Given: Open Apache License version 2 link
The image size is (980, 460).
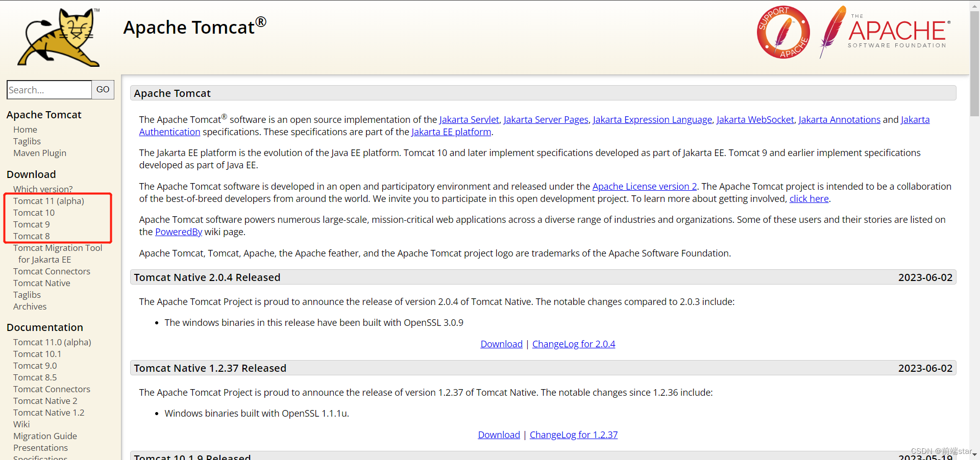Looking at the screenshot, I should [645, 187].
